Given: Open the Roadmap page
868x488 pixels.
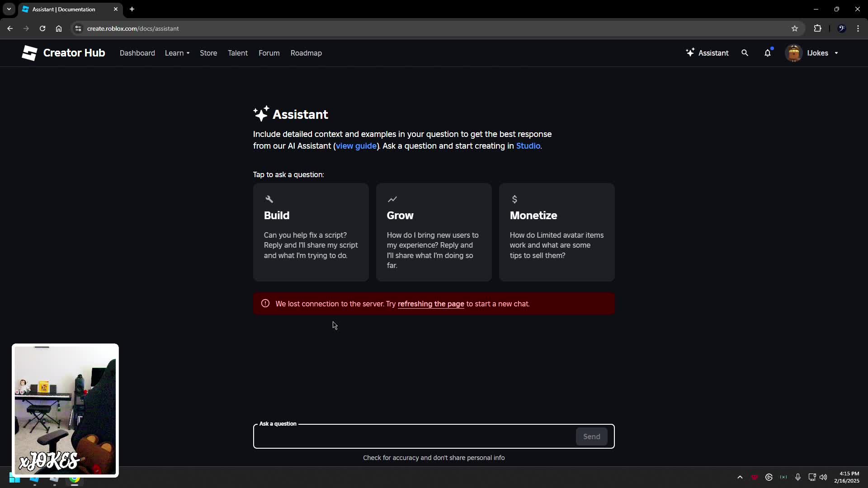Looking at the screenshot, I should tap(306, 53).
